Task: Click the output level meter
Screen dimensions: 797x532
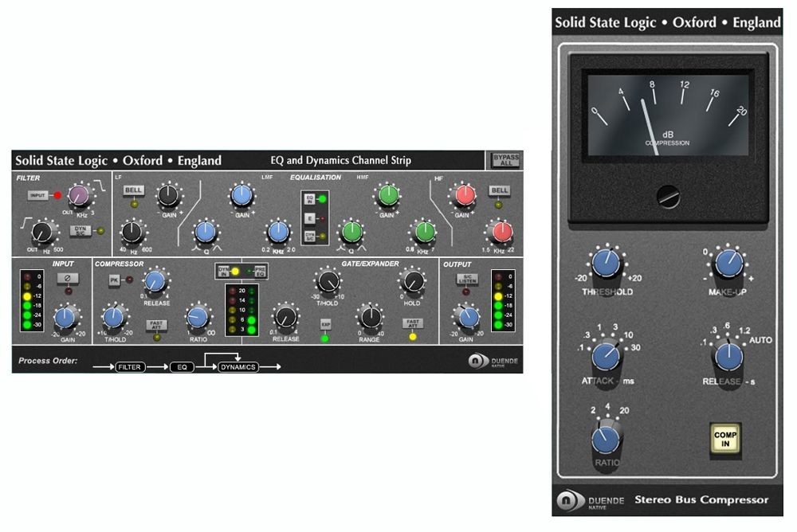Action: pyautogui.click(x=503, y=301)
